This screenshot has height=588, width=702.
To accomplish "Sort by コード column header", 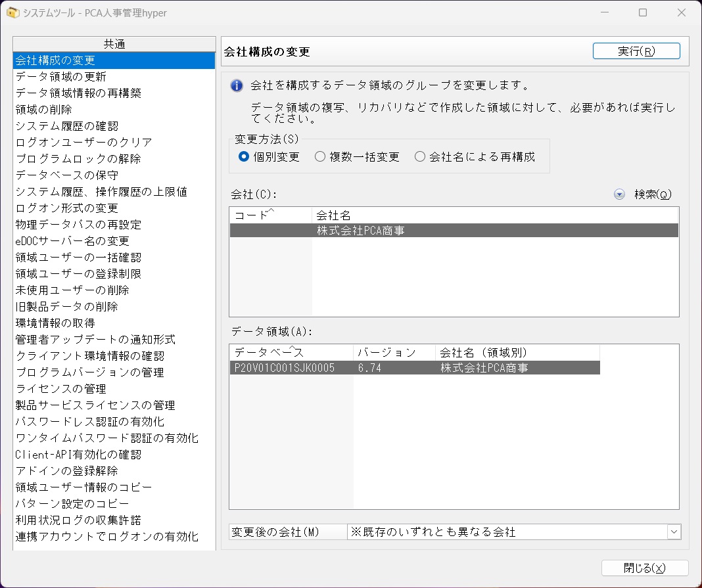I will (271, 215).
